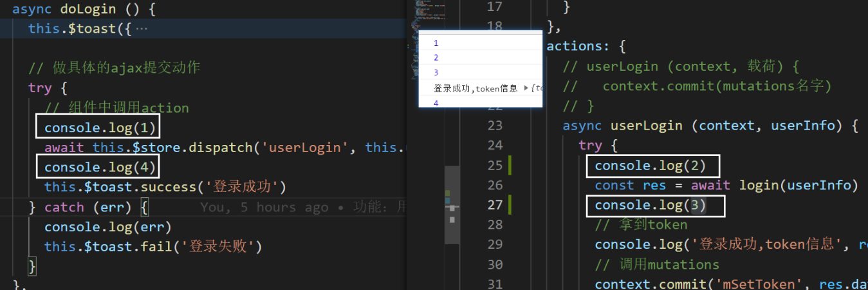The image size is (868, 290).
Task: Click the 'async doLogin ()' function declaration
Action: pos(84,10)
